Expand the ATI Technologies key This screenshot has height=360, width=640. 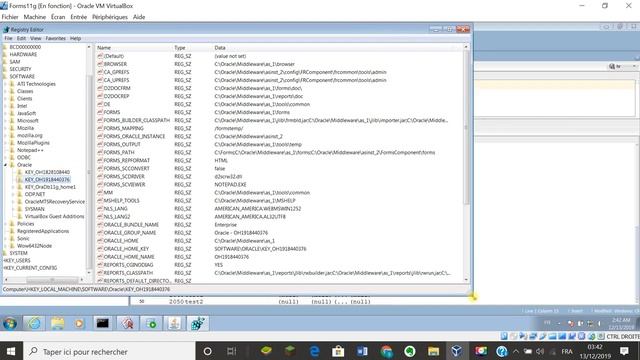[x=6, y=84]
